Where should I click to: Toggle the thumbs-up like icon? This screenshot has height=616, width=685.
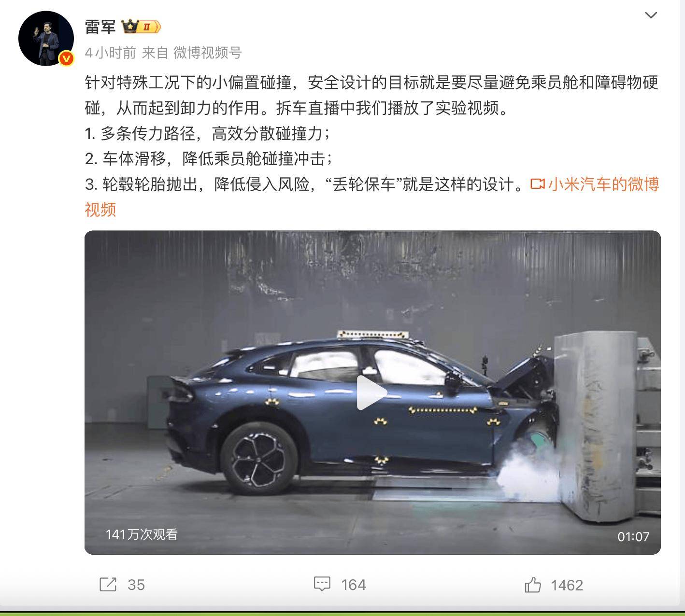click(533, 585)
